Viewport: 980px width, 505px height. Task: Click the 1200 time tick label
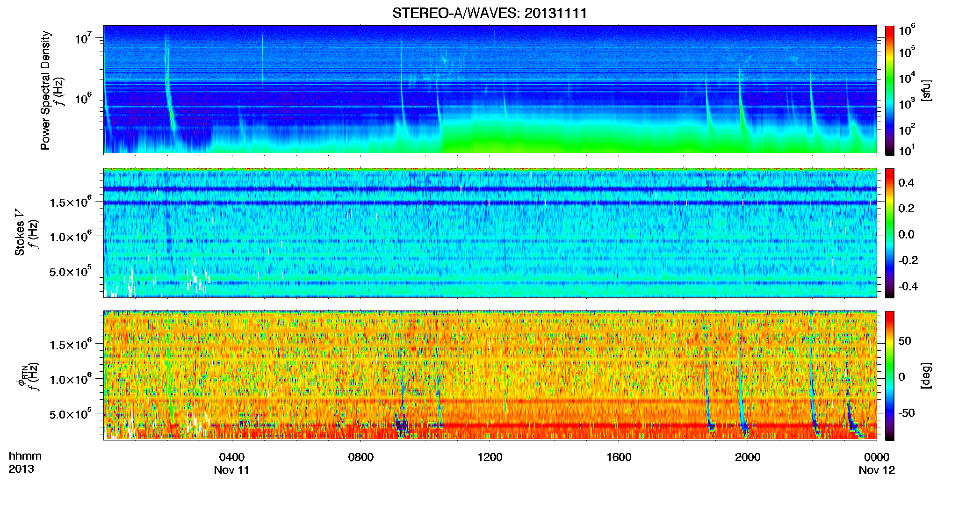point(490,457)
